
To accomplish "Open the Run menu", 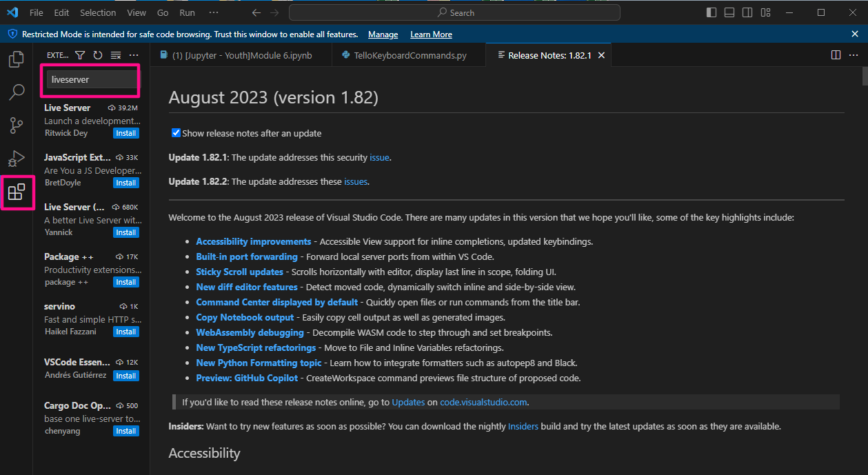I will tap(187, 12).
